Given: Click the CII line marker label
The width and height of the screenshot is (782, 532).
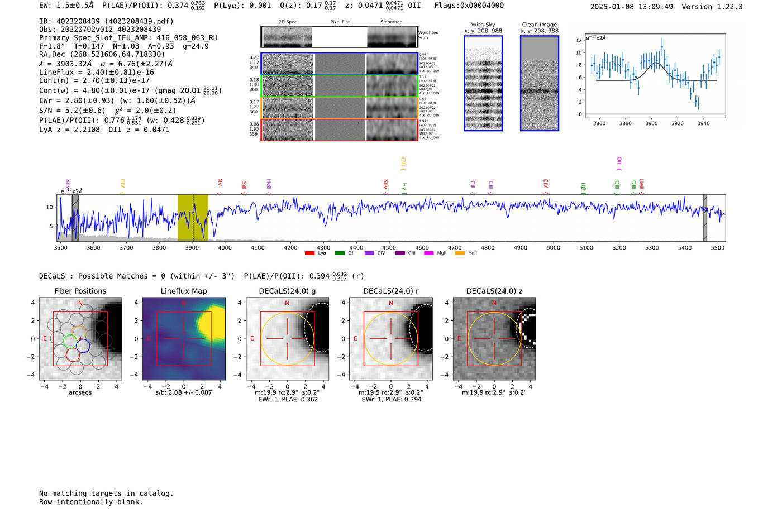Looking at the screenshot, I should (x=473, y=186).
